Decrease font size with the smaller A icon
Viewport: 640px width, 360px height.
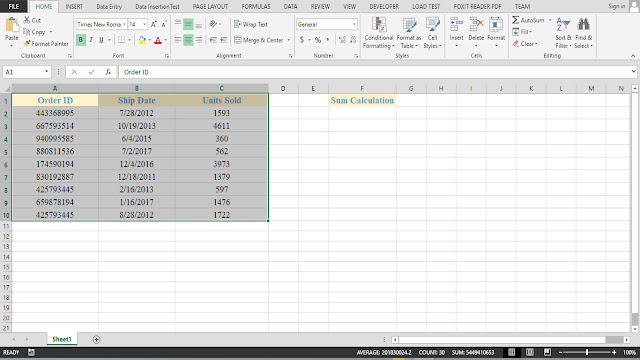pyautogui.click(x=164, y=24)
